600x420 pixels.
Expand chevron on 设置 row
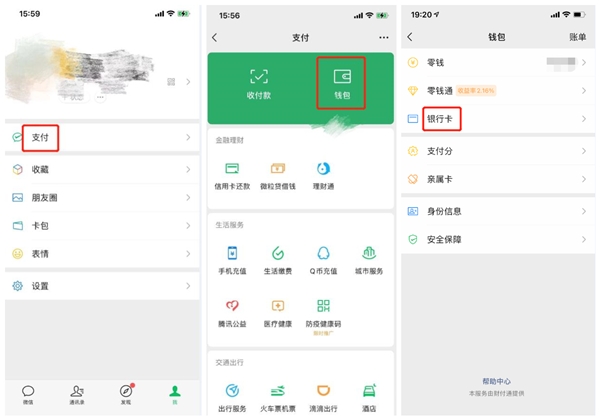[188, 286]
